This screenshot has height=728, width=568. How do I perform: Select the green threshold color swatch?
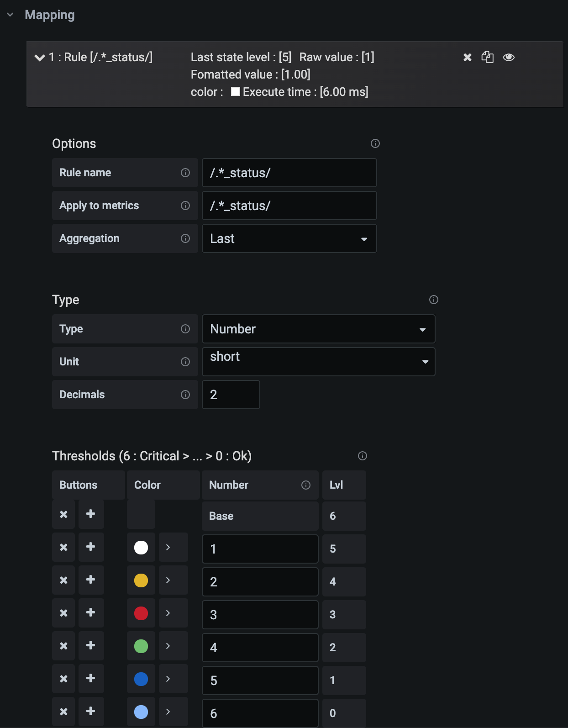click(x=141, y=646)
